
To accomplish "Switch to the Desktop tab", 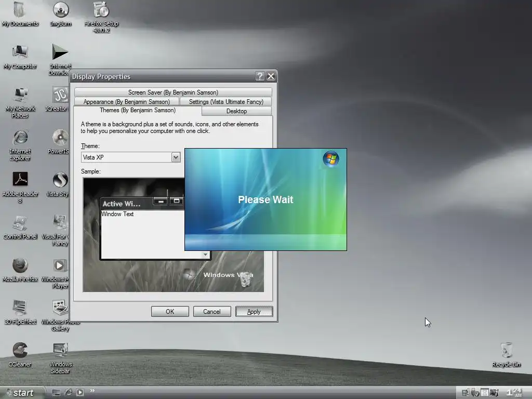I will pos(236,111).
